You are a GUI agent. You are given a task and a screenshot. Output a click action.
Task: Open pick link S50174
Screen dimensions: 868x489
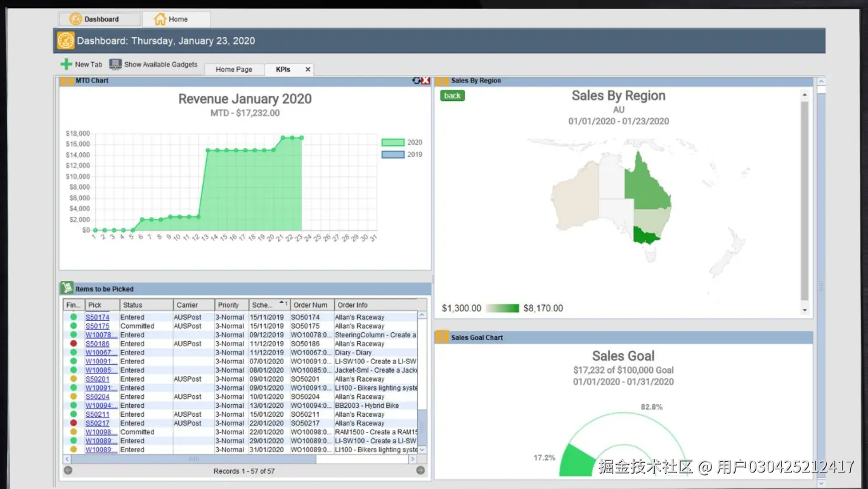[x=98, y=317]
